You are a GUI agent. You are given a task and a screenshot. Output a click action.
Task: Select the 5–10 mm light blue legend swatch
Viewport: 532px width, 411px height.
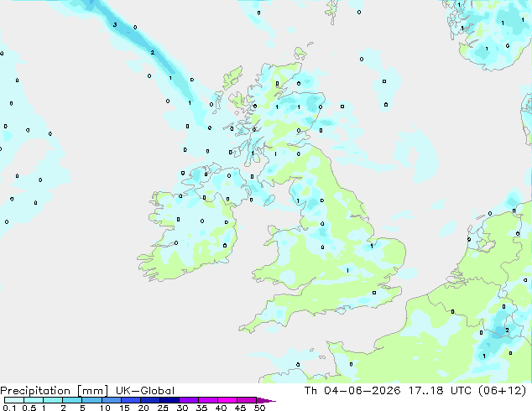point(91,400)
